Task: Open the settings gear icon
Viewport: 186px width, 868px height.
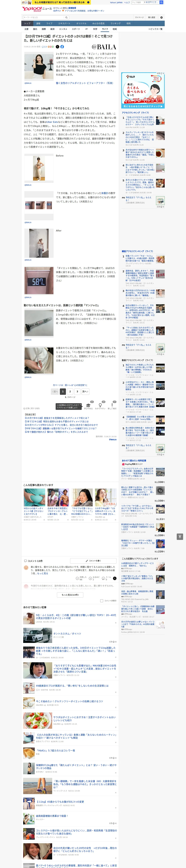Action: coord(161,17)
